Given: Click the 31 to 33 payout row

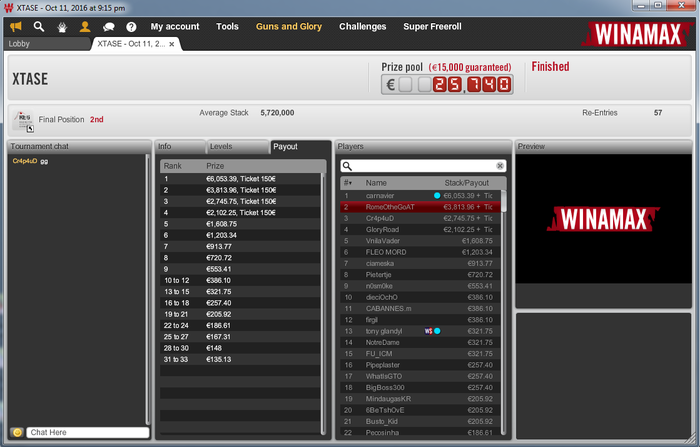Looking at the screenshot, I should click(x=240, y=359).
